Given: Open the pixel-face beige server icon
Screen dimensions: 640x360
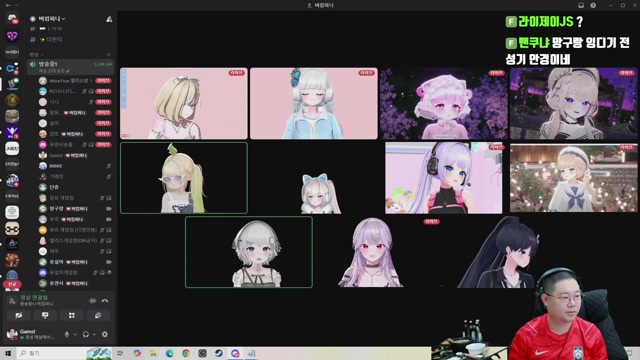Looking at the screenshot, I should coord(12,228).
